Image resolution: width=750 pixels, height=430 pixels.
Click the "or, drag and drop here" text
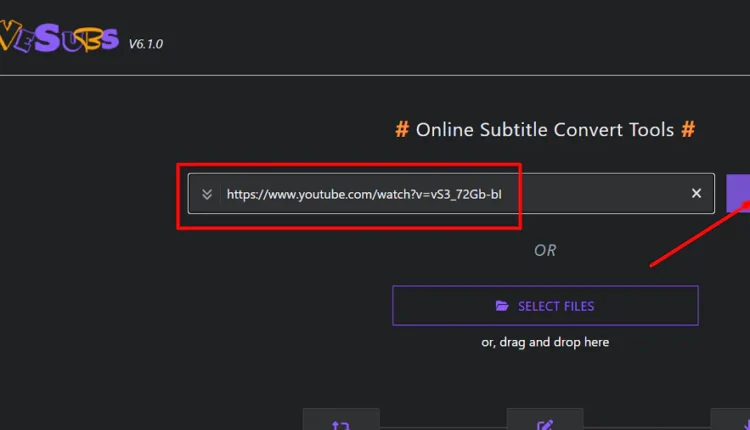pyautogui.click(x=545, y=342)
